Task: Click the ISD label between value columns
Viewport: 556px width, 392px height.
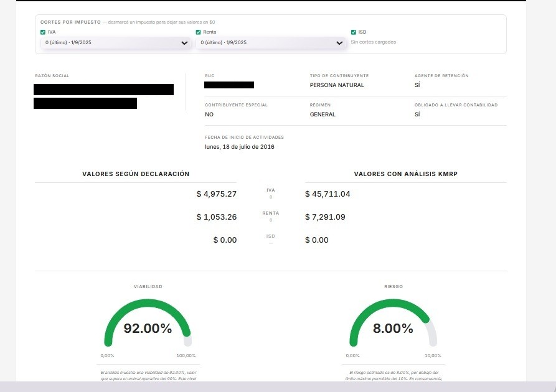Action: coord(271,236)
